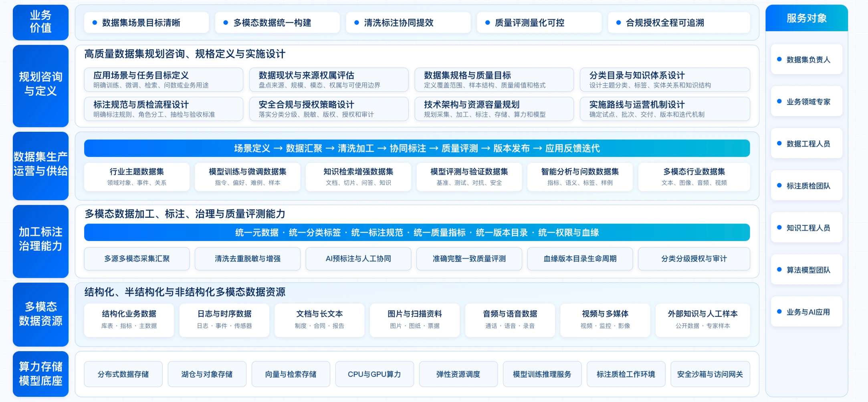
Task: Click the 血缘版本目录生命周期 box
Action: [580, 259]
